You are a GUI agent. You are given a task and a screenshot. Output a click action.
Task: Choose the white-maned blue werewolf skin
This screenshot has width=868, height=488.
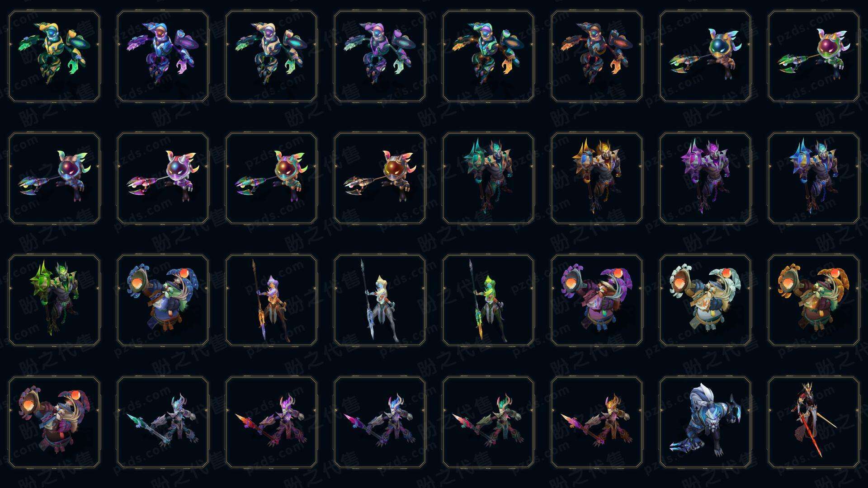[x=705, y=422]
